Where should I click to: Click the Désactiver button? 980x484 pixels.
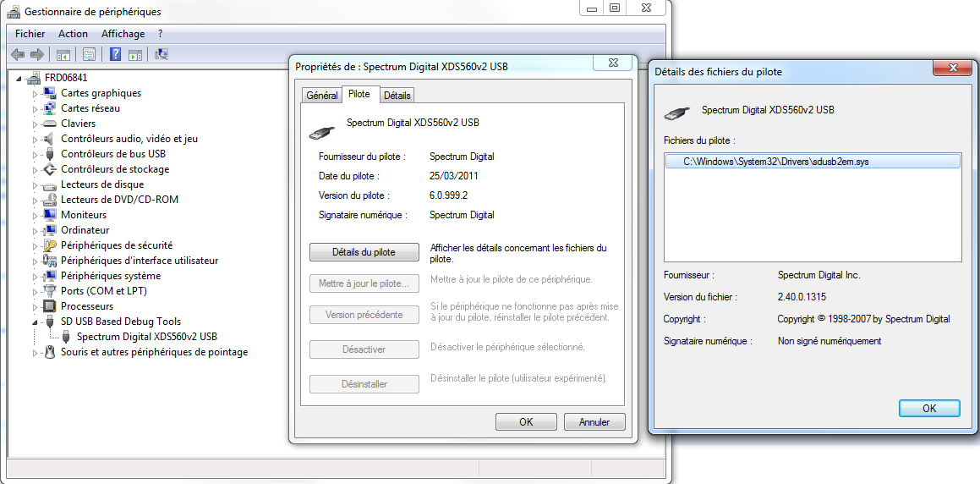pos(364,349)
